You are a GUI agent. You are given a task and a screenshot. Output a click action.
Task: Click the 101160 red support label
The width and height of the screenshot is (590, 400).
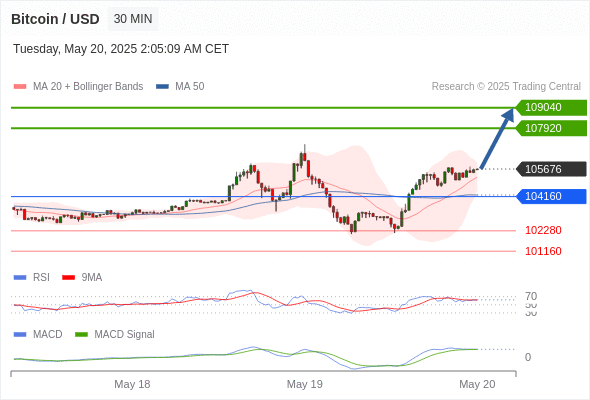point(543,251)
